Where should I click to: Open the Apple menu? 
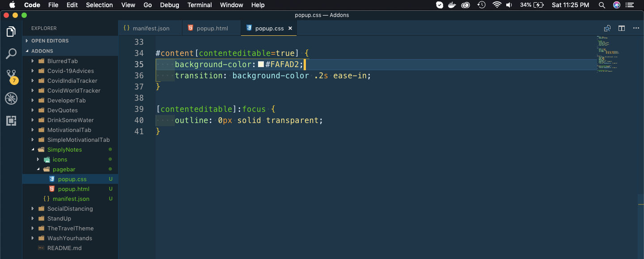[12, 5]
